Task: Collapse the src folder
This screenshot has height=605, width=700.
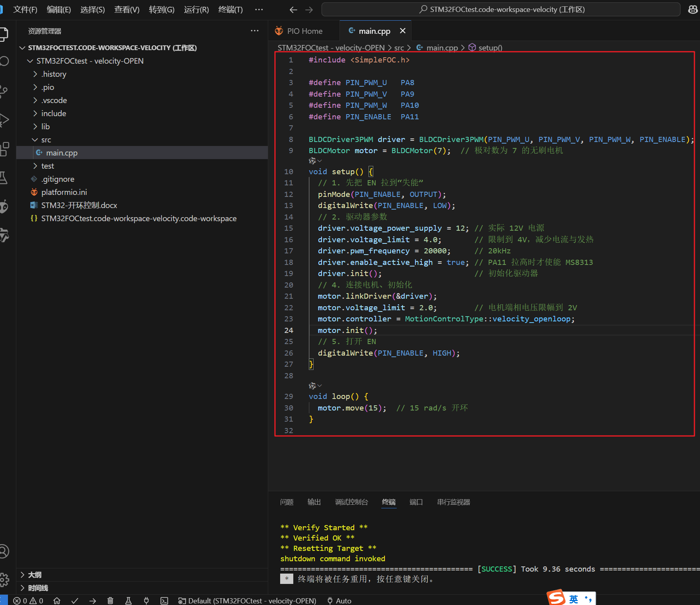Action: pyautogui.click(x=46, y=140)
